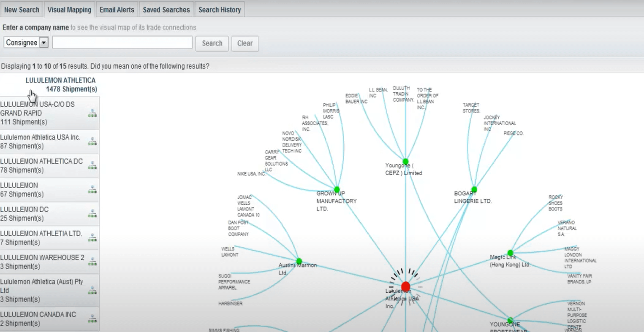Open visual map icon for Lululemon Athletica (Aust) Pty Ltd
The width and height of the screenshot is (644, 332).
pos(92,291)
